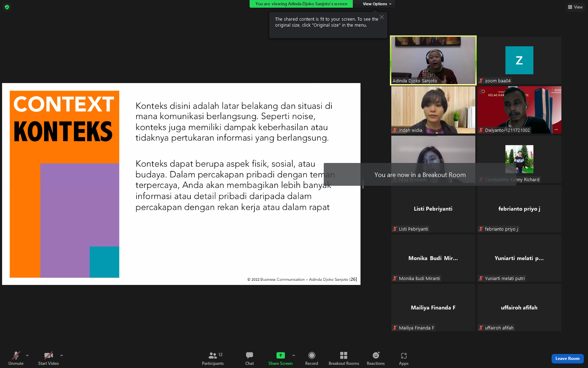Open the Apps panel
The image size is (588, 368).
(404, 359)
